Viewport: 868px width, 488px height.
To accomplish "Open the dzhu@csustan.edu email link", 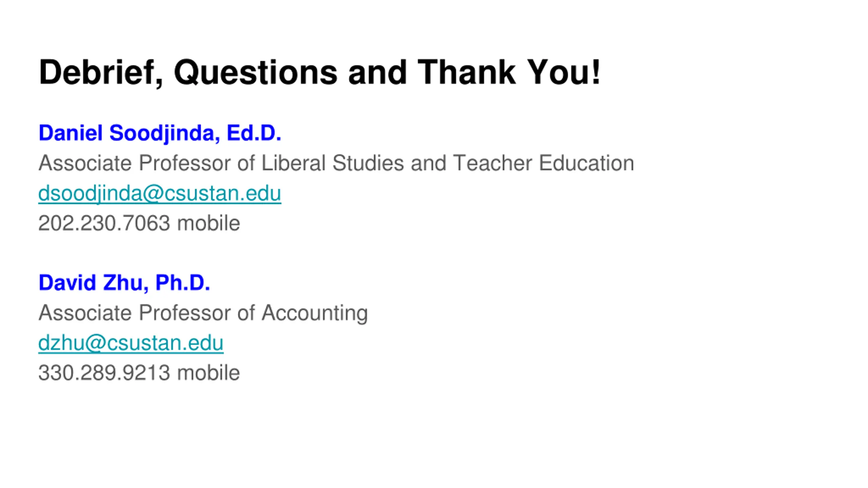I will pyautogui.click(x=131, y=343).
